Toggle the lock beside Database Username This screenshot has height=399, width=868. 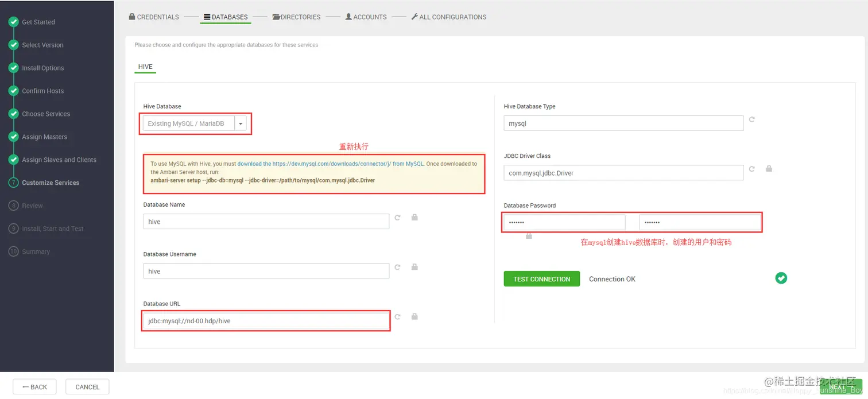click(414, 267)
